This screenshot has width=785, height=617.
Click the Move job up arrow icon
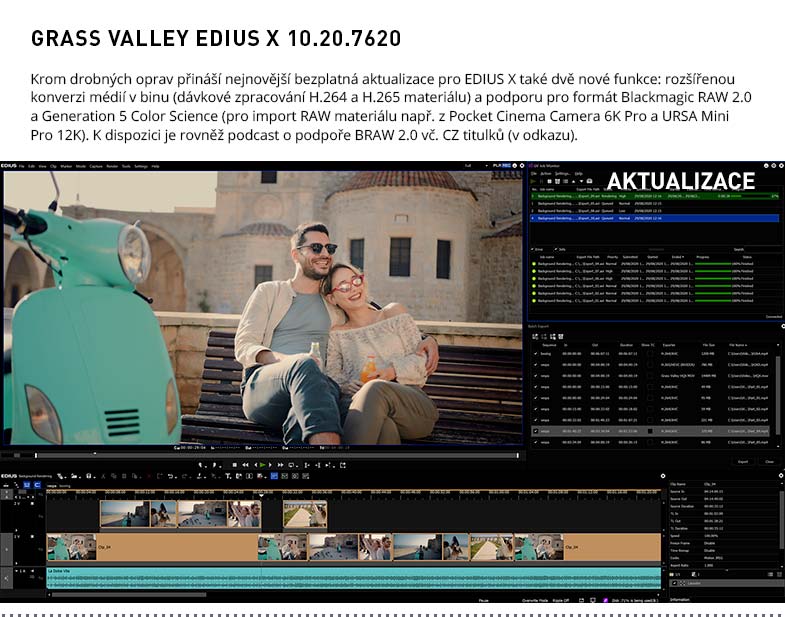tap(573, 182)
